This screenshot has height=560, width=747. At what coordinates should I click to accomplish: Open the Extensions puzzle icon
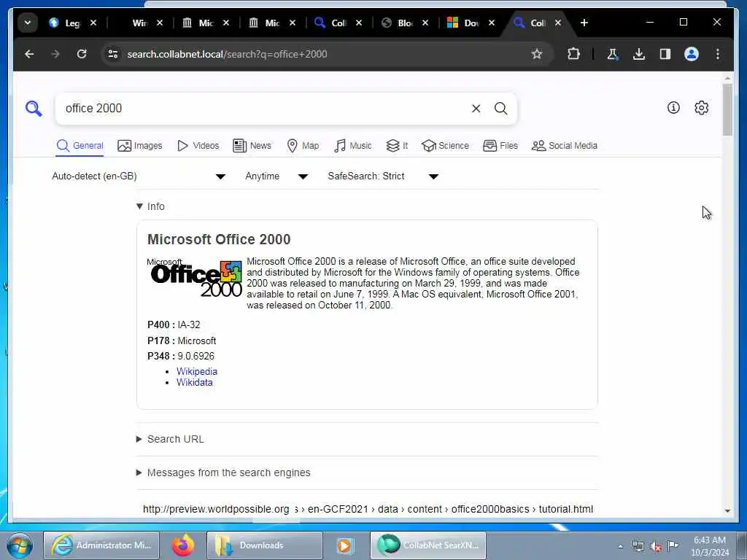pos(573,54)
